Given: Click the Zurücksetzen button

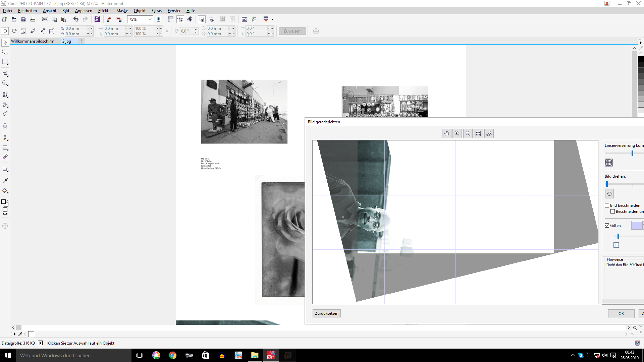Looking at the screenshot, I should (x=327, y=313).
